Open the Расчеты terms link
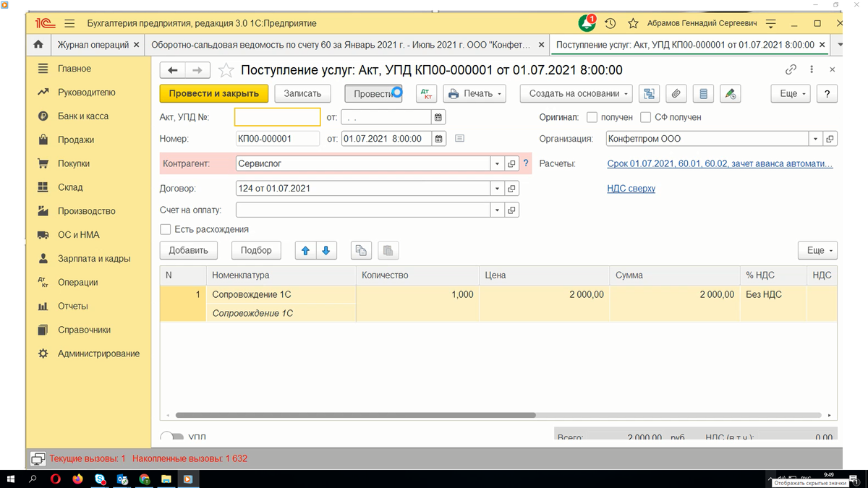 click(720, 164)
